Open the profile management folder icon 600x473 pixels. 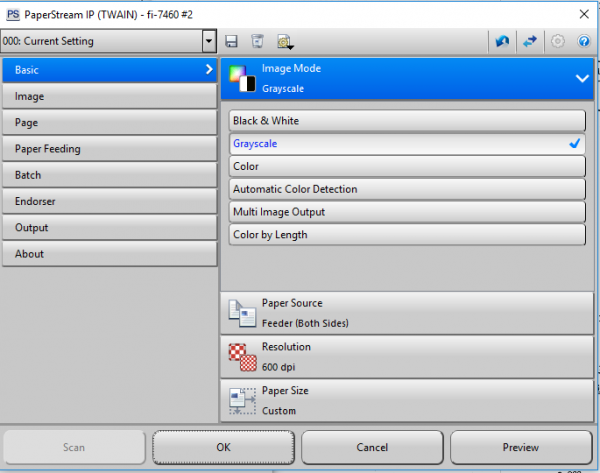coord(284,41)
